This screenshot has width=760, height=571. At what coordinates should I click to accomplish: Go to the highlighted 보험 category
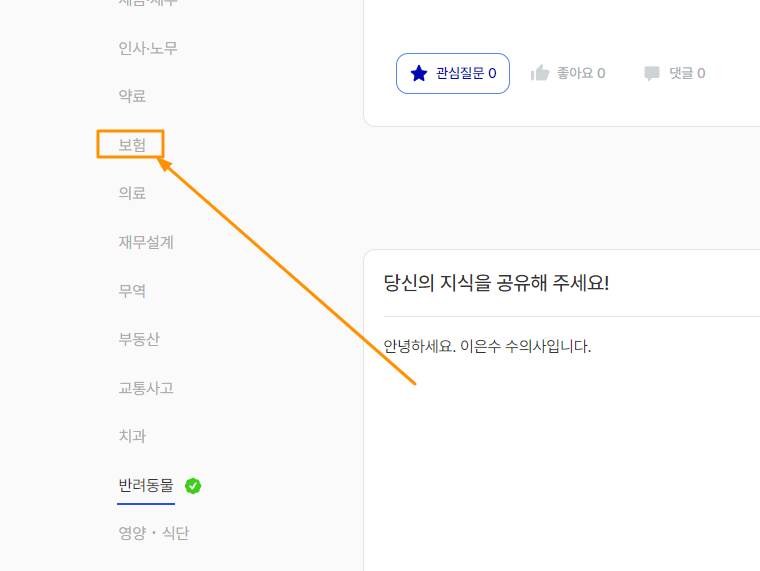coord(132,145)
